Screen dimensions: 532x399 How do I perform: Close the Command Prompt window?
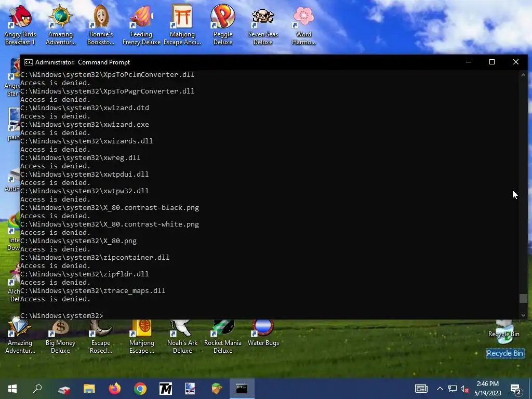516,62
